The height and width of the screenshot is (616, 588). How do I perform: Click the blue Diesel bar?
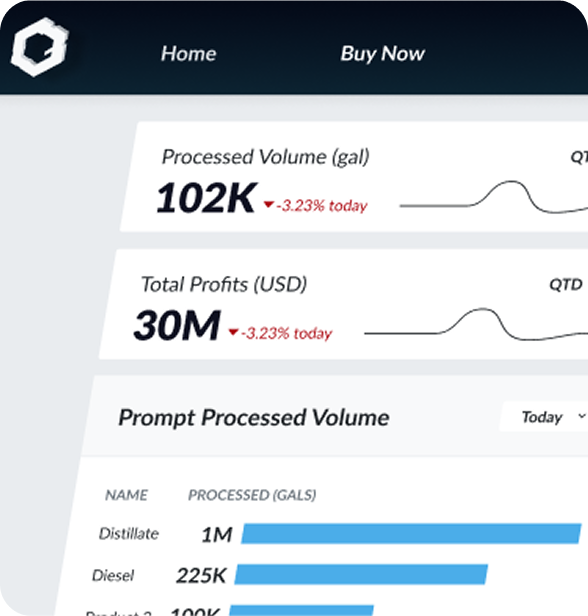pyautogui.click(x=361, y=574)
